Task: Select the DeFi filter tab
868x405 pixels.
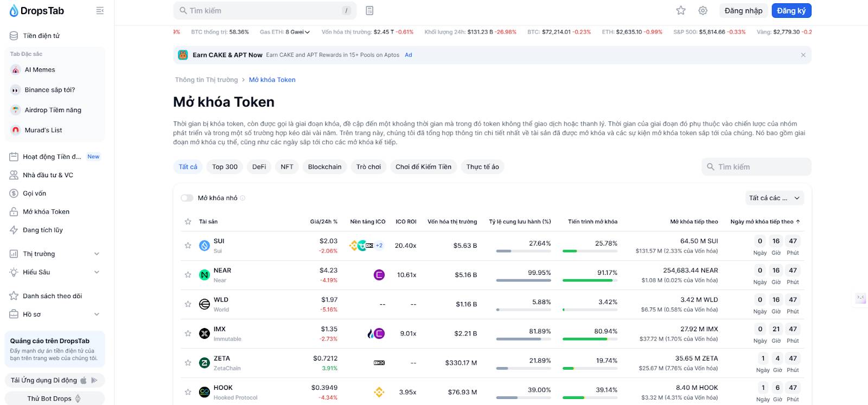Action: coord(259,167)
